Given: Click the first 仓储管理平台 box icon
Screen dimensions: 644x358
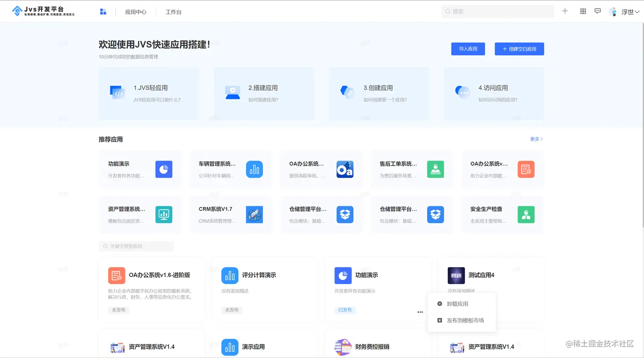Looking at the screenshot, I should 345,214.
